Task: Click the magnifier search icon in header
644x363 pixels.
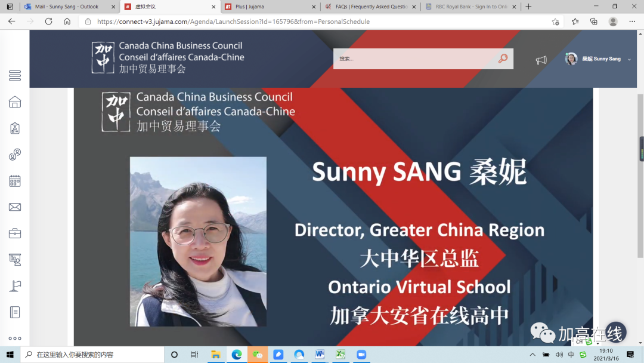Action: coord(503,59)
